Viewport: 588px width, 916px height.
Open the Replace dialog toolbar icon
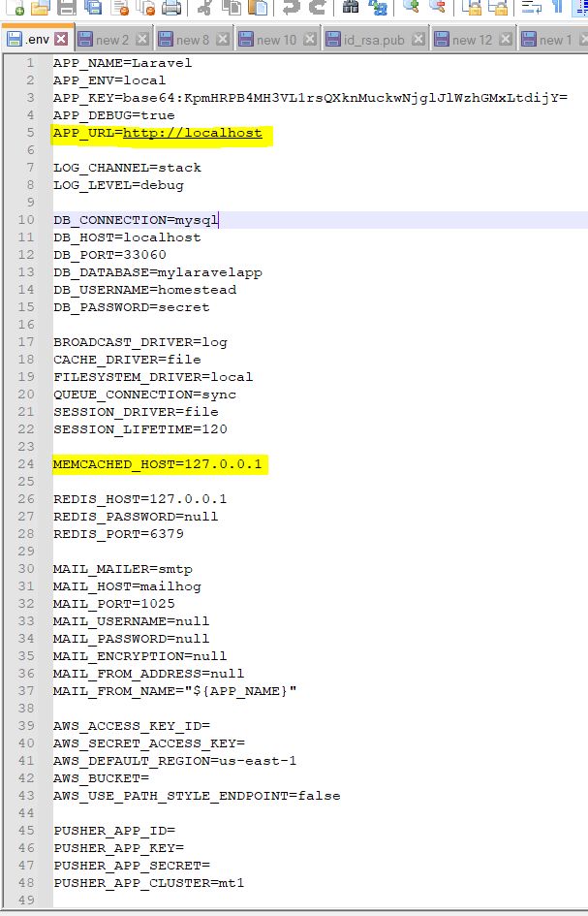(378, 7)
